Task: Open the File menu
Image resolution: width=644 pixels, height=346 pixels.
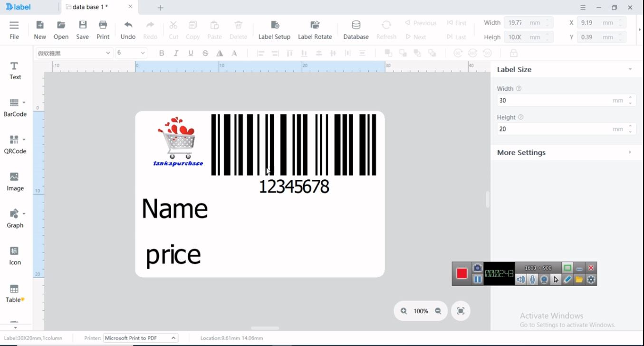Action: pos(14,30)
